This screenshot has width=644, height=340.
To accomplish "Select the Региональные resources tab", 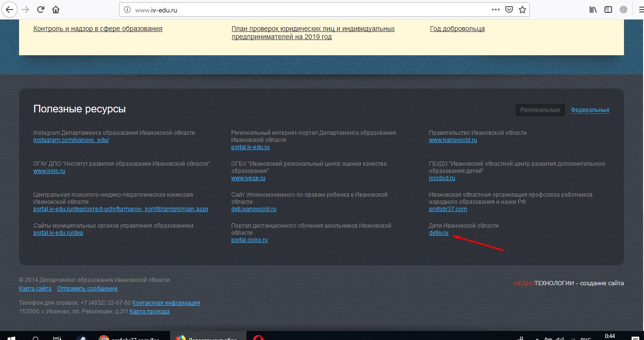I will [x=540, y=110].
